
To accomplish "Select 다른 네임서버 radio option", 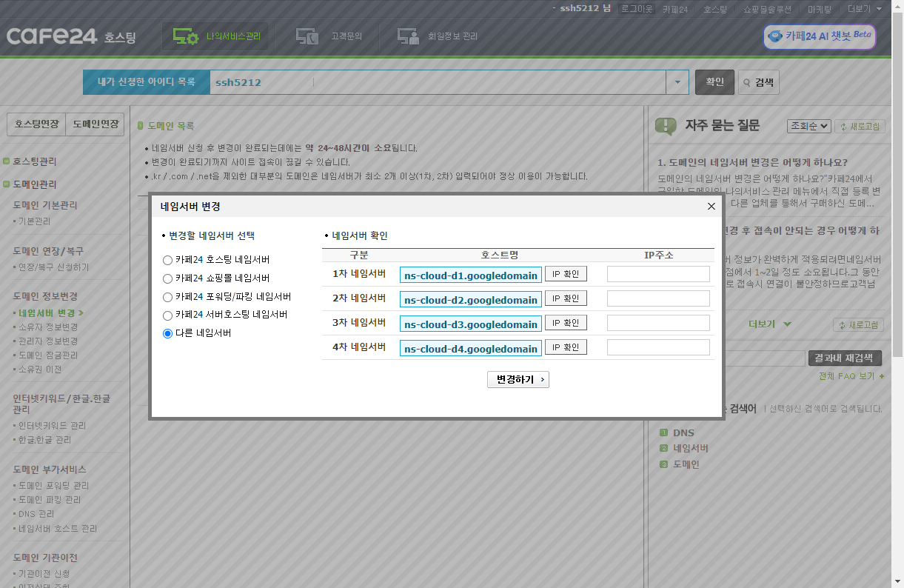I will pos(167,333).
